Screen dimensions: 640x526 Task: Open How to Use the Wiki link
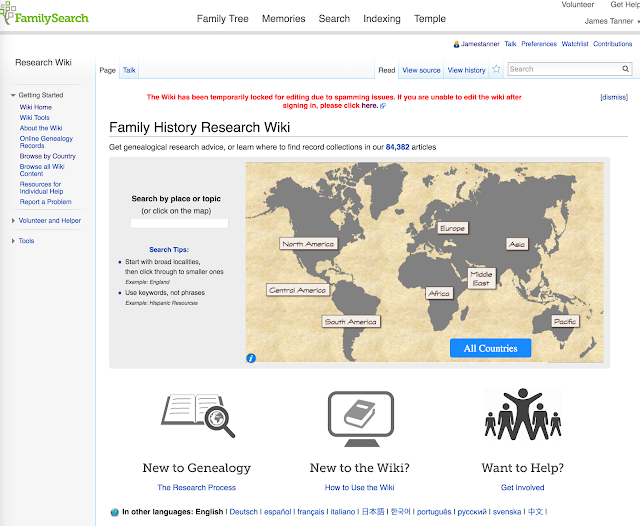pos(360,487)
